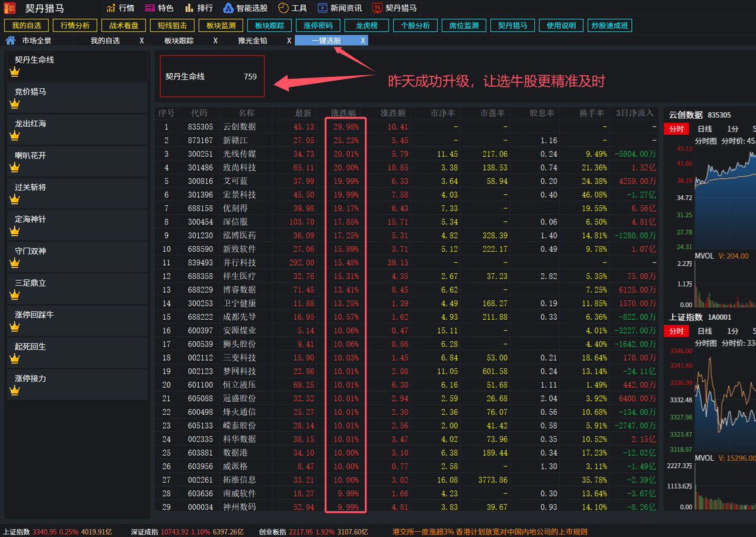The width and height of the screenshot is (756, 537).
Task: Select the 烽火通信 stock row
Action: coord(407,412)
